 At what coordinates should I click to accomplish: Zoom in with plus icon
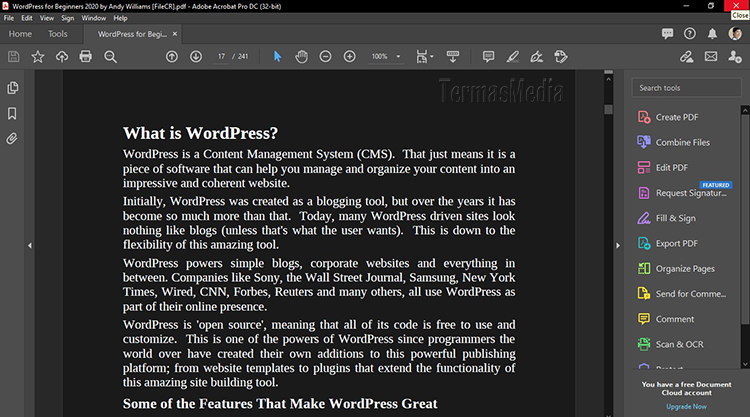(x=350, y=56)
